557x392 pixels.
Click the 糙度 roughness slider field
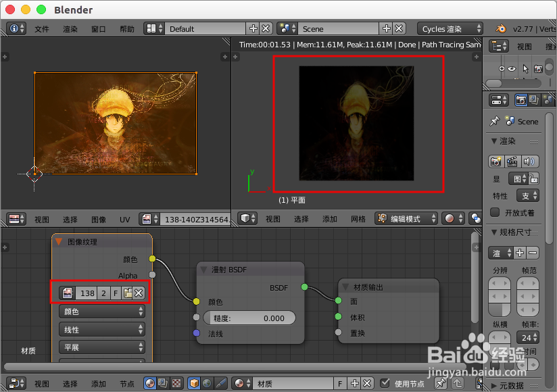pos(249,318)
